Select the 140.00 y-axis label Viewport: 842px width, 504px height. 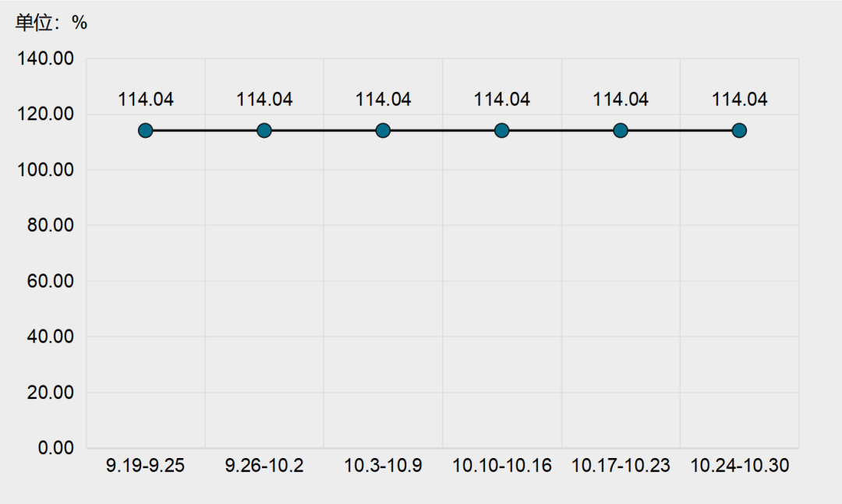coord(46,58)
